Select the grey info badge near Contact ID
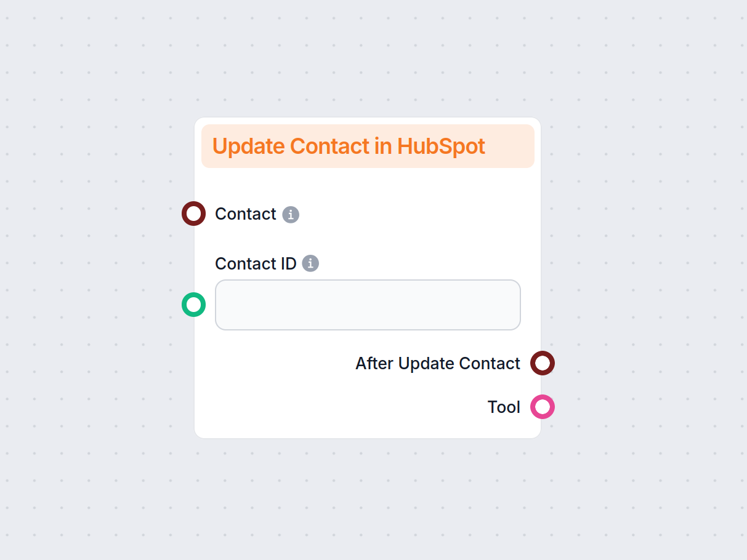This screenshot has height=560, width=747. (311, 263)
